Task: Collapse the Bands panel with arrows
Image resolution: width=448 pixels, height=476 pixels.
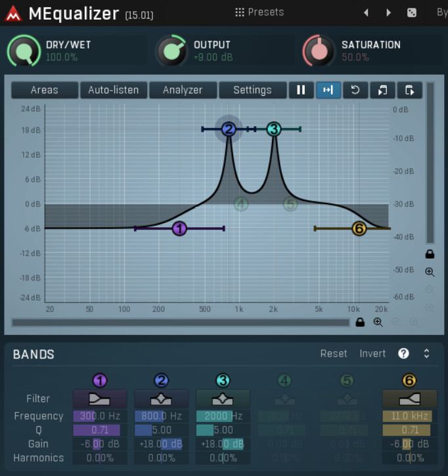Action: coord(426,353)
